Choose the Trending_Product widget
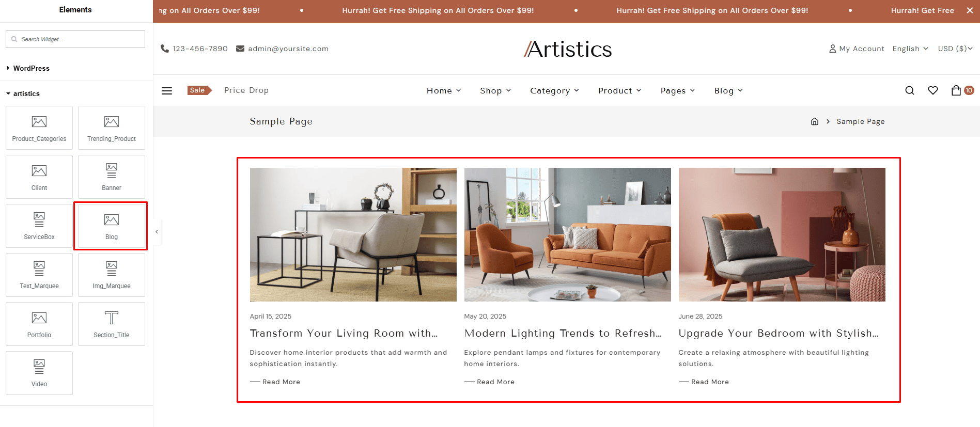Image resolution: width=980 pixels, height=427 pixels. pyautogui.click(x=111, y=128)
